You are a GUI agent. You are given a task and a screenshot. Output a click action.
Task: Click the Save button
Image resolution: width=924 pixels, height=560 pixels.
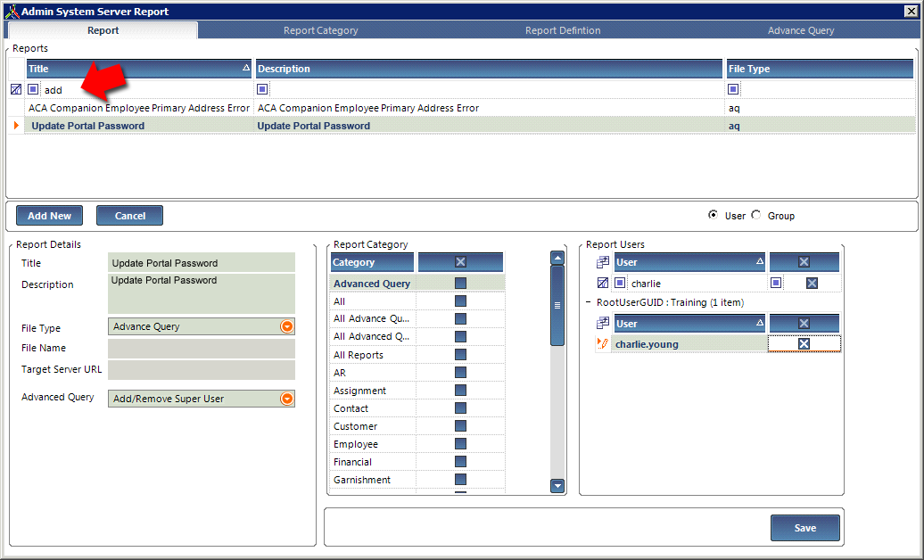[x=805, y=528]
